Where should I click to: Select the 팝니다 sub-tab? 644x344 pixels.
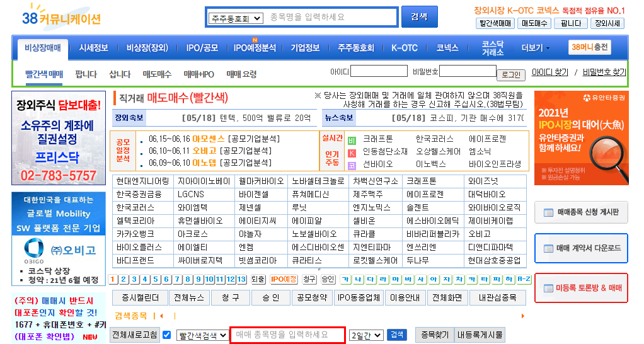pyautogui.click(x=86, y=74)
